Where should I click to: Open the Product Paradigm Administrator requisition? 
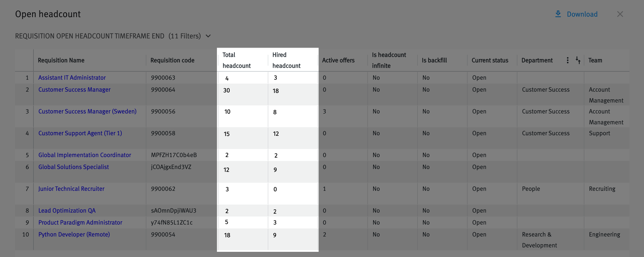(x=80, y=222)
